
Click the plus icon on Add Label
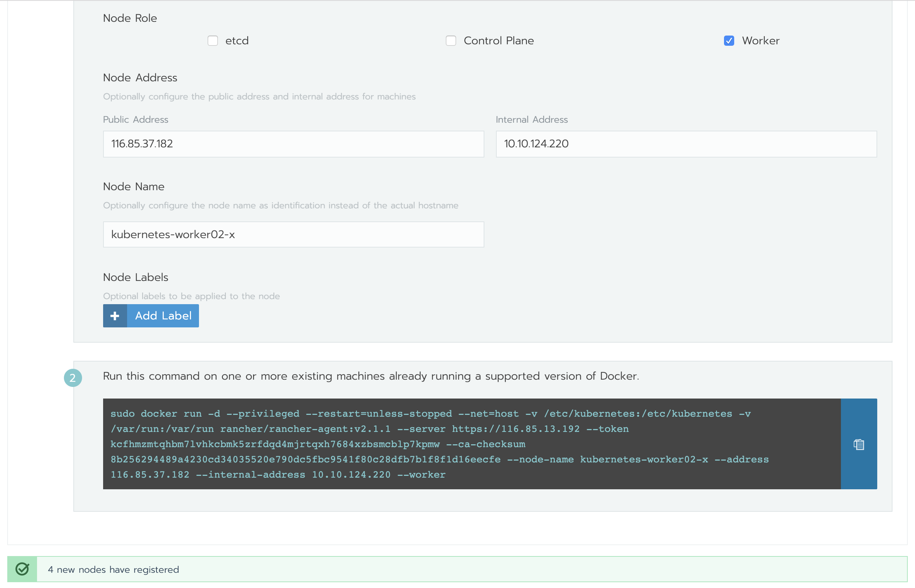tap(115, 316)
